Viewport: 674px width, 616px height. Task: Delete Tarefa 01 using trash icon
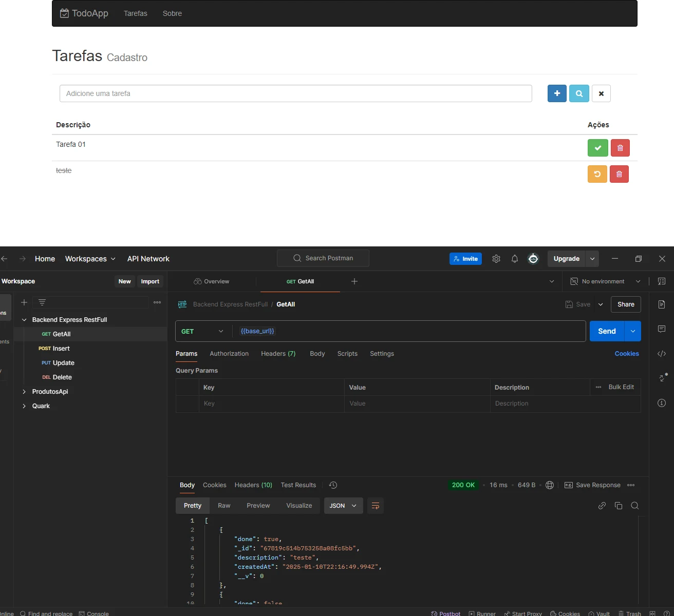620,148
